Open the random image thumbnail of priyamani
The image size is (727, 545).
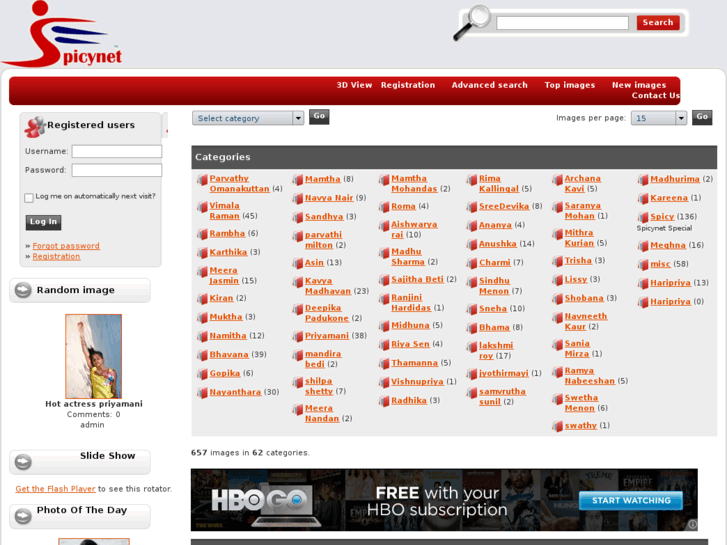pyautogui.click(x=94, y=356)
